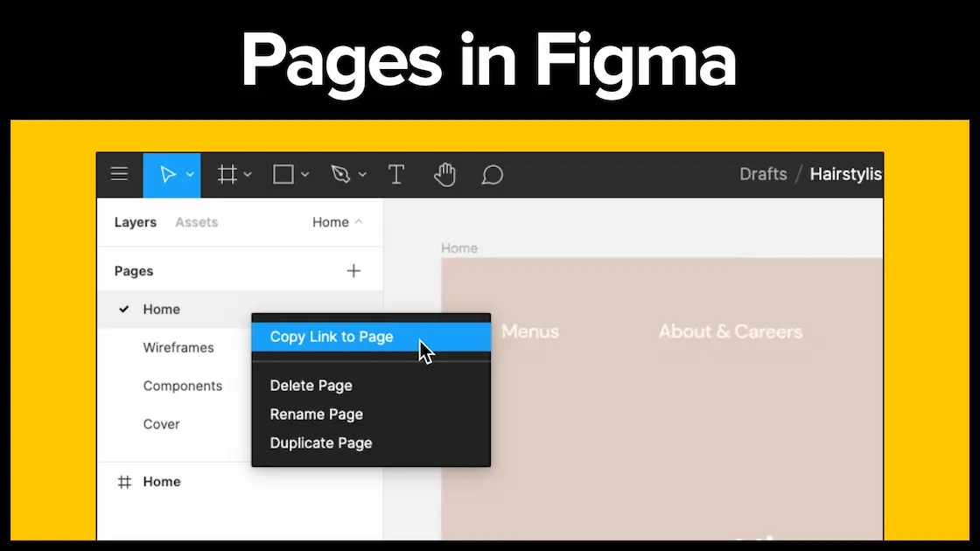Switch to the Assets tab
Image resolution: width=980 pixels, height=551 pixels.
[196, 222]
